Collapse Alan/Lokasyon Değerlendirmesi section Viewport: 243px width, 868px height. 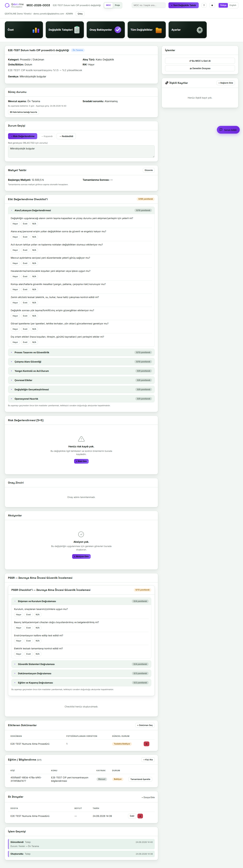coord(81,210)
